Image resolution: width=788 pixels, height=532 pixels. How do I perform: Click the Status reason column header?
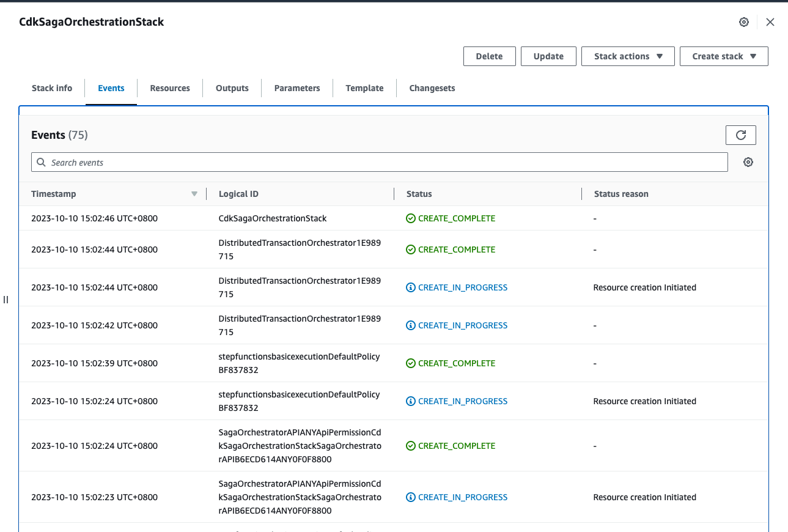(621, 194)
